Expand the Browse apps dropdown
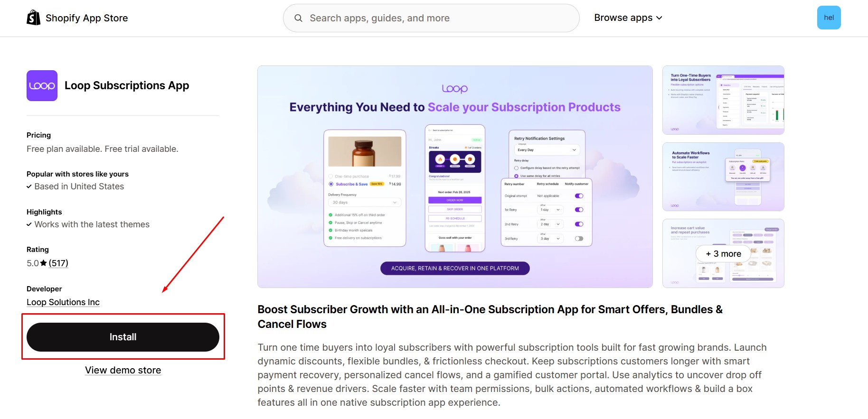This screenshot has height=419, width=868. [628, 18]
